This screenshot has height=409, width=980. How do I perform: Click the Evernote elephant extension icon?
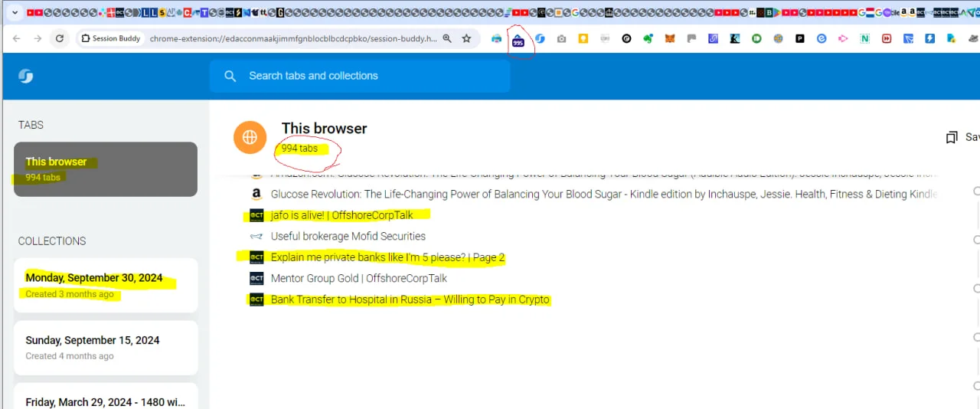648,38
